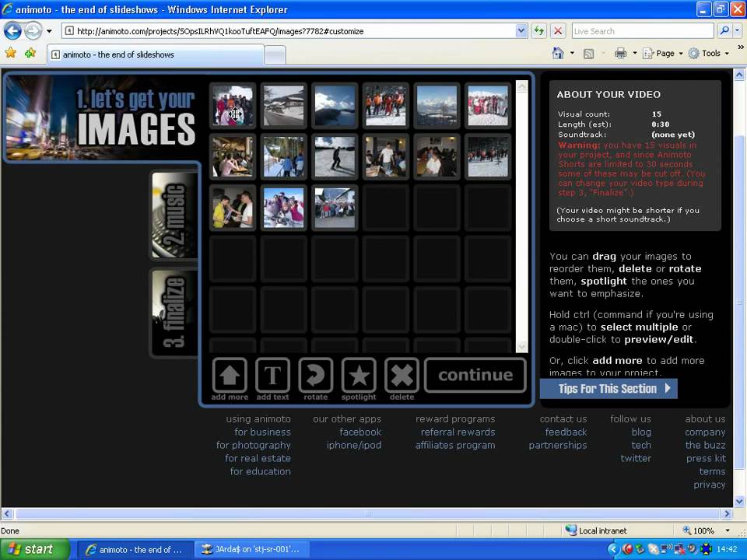Expand hidden system tray icons arrow
The image size is (747, 560).
point(613,550)
